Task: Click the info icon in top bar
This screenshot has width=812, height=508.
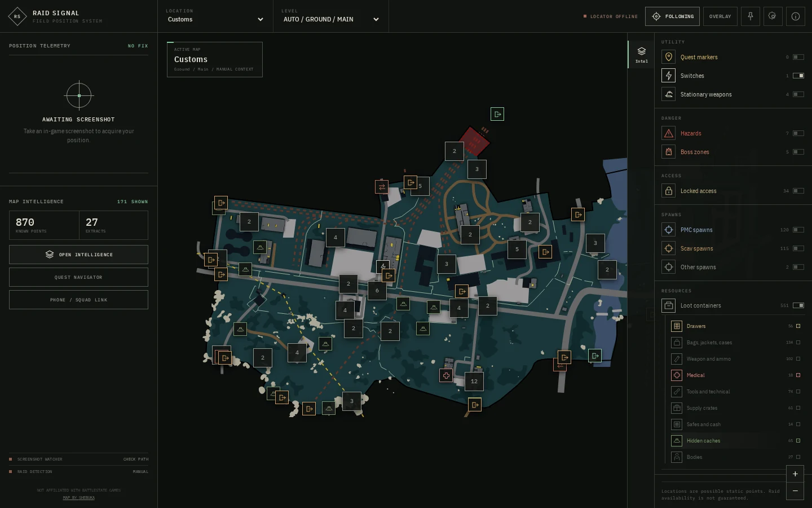Action: click(796, 16)
